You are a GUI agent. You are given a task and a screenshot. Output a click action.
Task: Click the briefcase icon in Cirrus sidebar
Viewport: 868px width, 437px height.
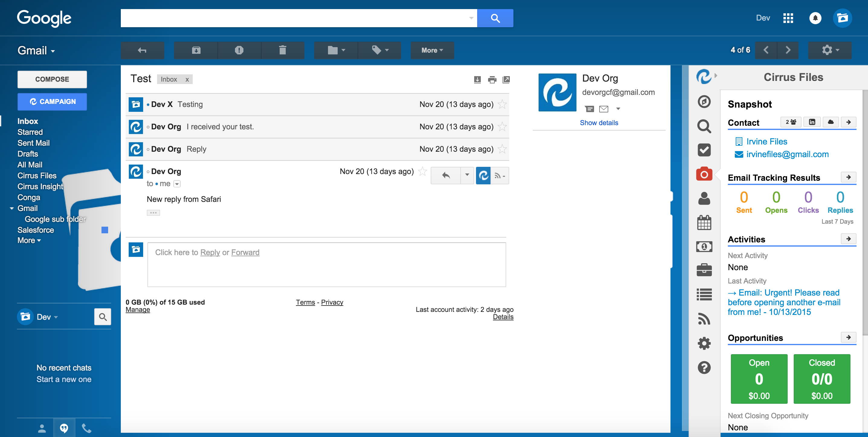pyautogui.click(x=704, y=270)
